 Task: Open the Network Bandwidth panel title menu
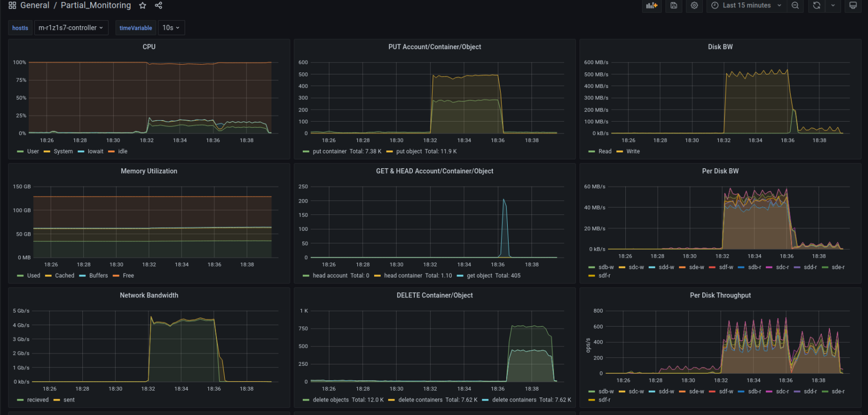[x=149, y=295]
